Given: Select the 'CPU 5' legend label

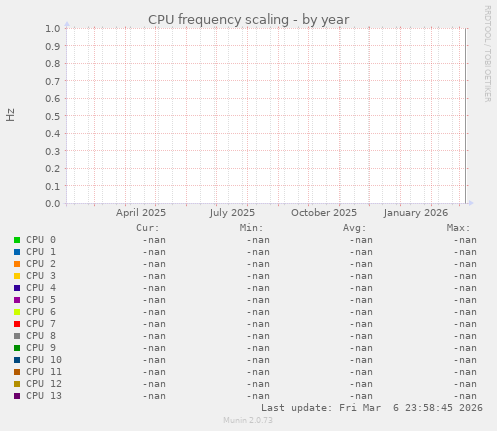Looking at the screenshot, I should pyautogui.click(x=41, y=300).
